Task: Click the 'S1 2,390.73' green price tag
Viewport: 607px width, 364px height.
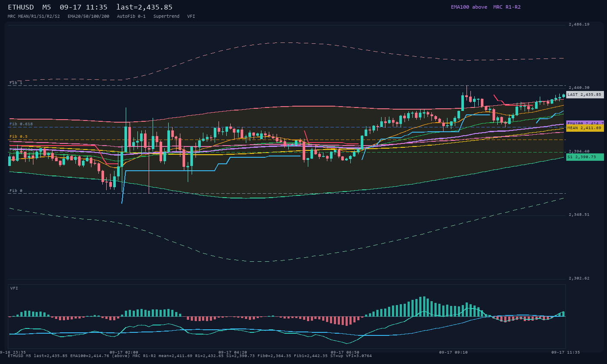Action: coord(585,157)
